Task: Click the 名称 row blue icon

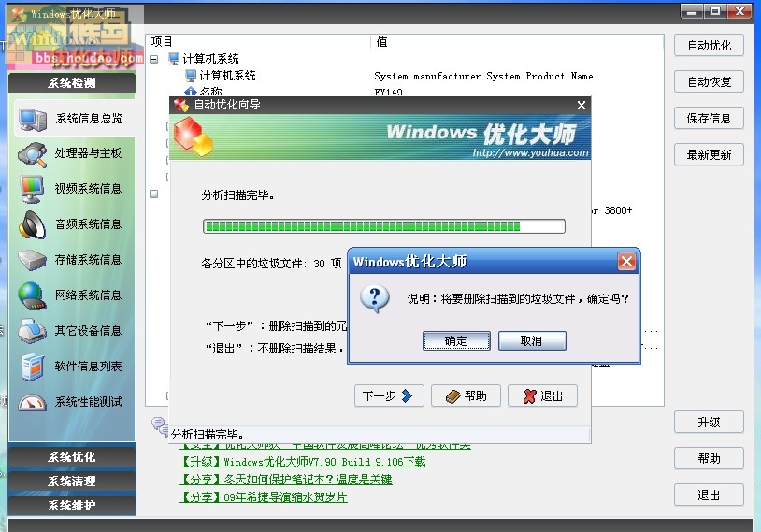Action: pyautogui.click(x=191, y=92)
